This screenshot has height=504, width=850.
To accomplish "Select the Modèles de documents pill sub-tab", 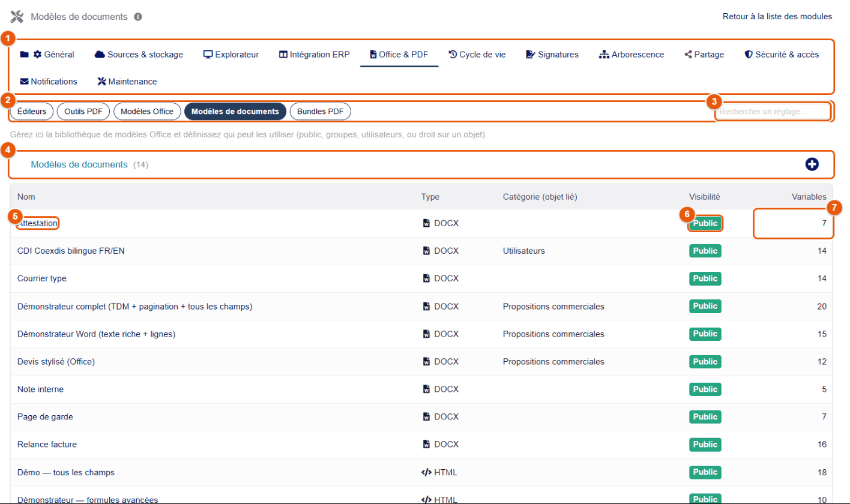I will pos(235,112).
